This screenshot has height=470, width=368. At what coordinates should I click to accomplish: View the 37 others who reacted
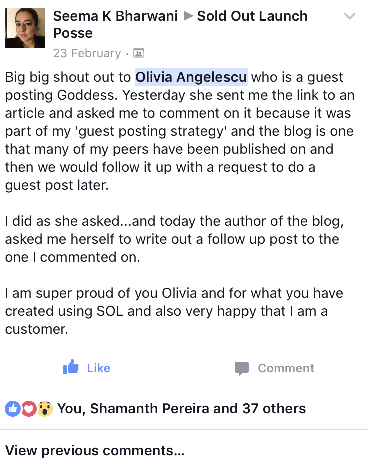274,408
